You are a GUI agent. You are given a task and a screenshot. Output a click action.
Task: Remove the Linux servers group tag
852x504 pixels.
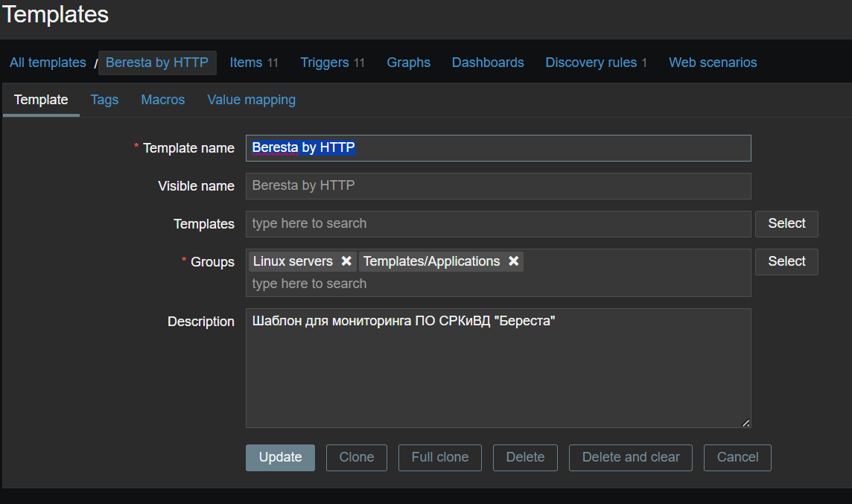click(346, 261)
